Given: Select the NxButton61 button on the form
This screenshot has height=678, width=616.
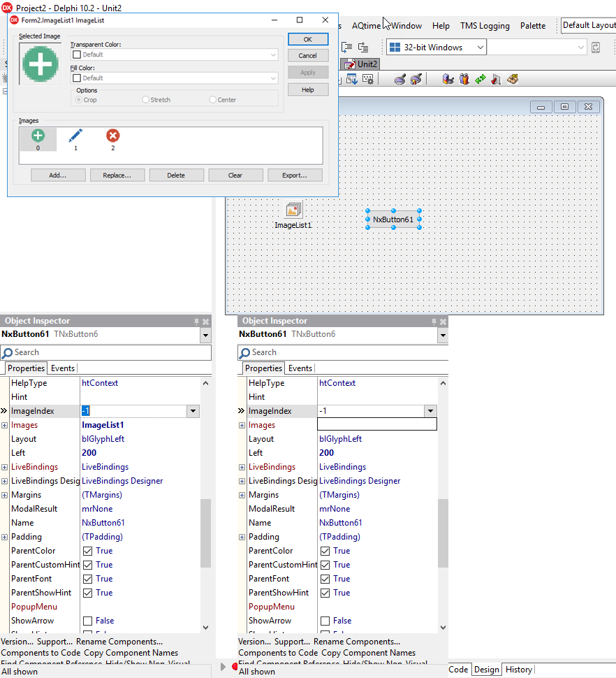Looking at the screenshot, I should coord(393,219).
